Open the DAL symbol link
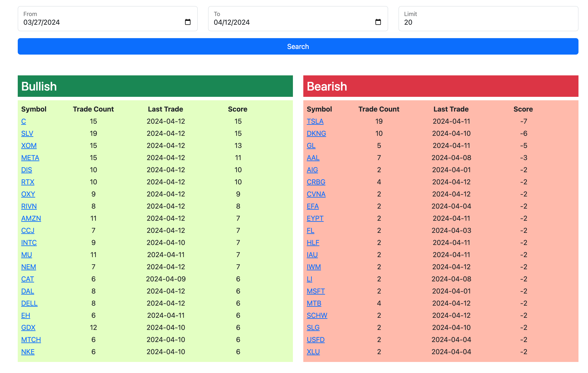The width and height of the screenshot is (588, 373). point(28,291)
